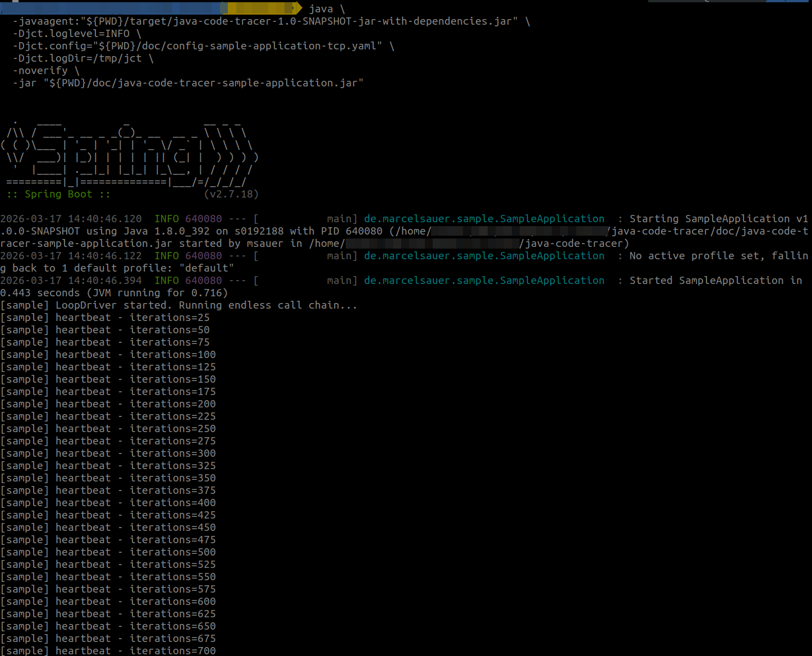Click SampleApplication class name on the 14:40:46.120 line
The image size is (812, 656).
point(484,219)
